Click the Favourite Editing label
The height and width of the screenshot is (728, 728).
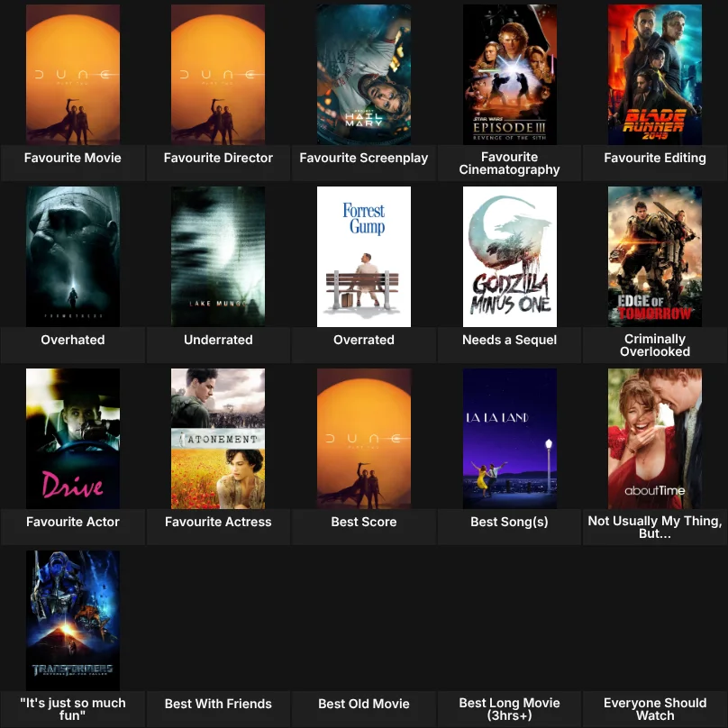[x=655, y=158]
